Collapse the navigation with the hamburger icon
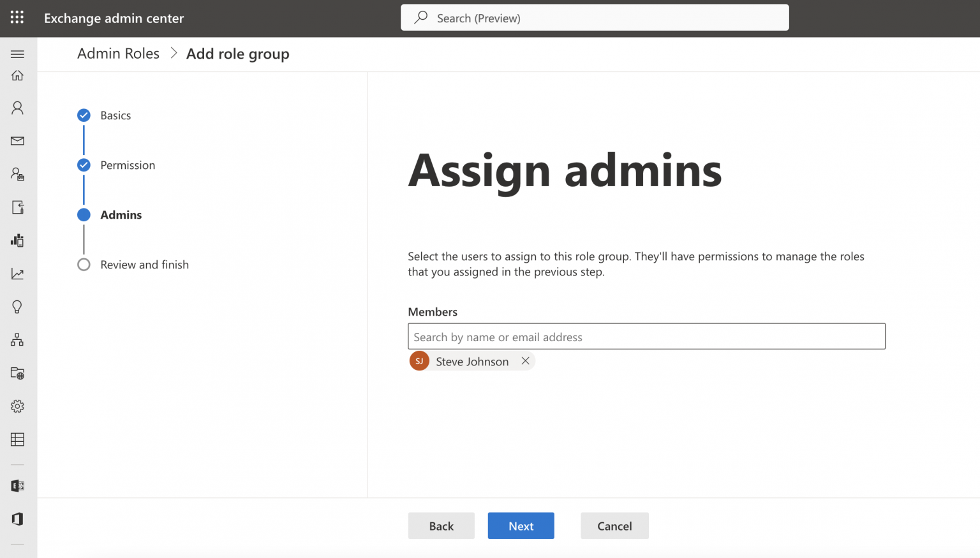The width and height of the screenshot is (980, 558). click(17, 54)
